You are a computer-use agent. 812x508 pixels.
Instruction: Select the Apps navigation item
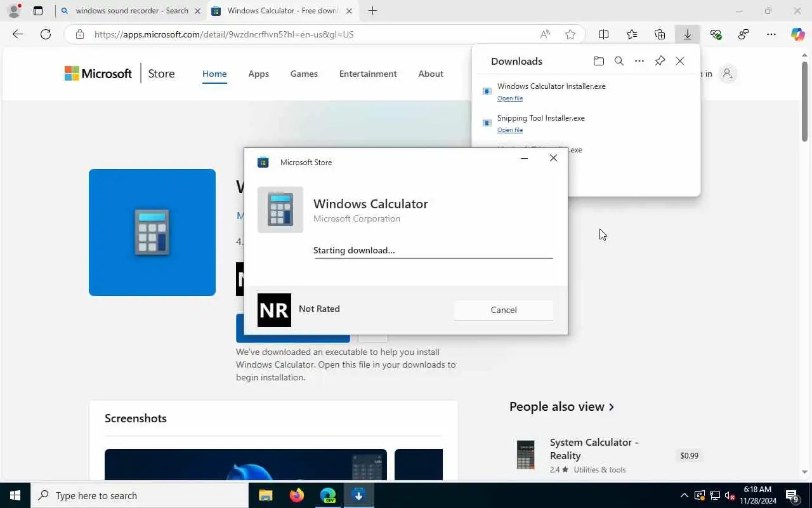point(258,74)
